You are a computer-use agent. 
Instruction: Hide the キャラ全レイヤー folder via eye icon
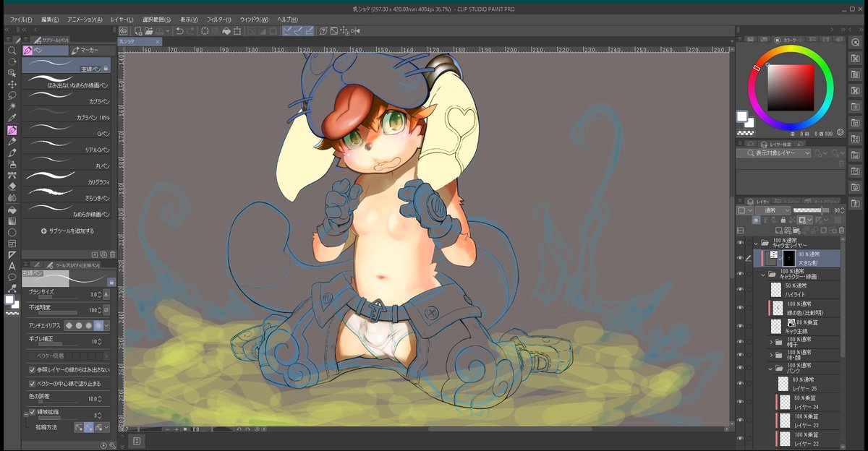[739, 242]
